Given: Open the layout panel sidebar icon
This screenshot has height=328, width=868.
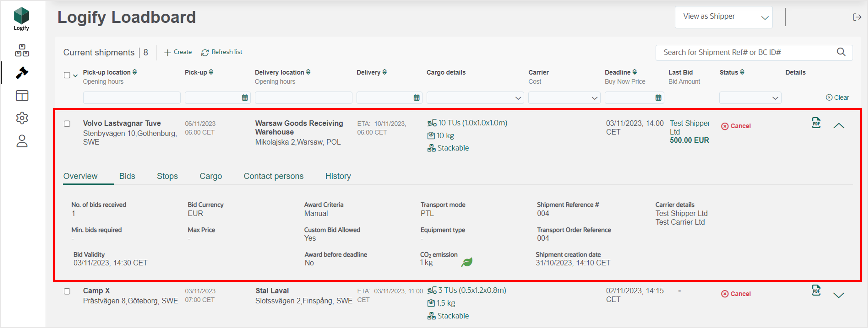Looking at the screenshot, I should (x=22, y=96).
